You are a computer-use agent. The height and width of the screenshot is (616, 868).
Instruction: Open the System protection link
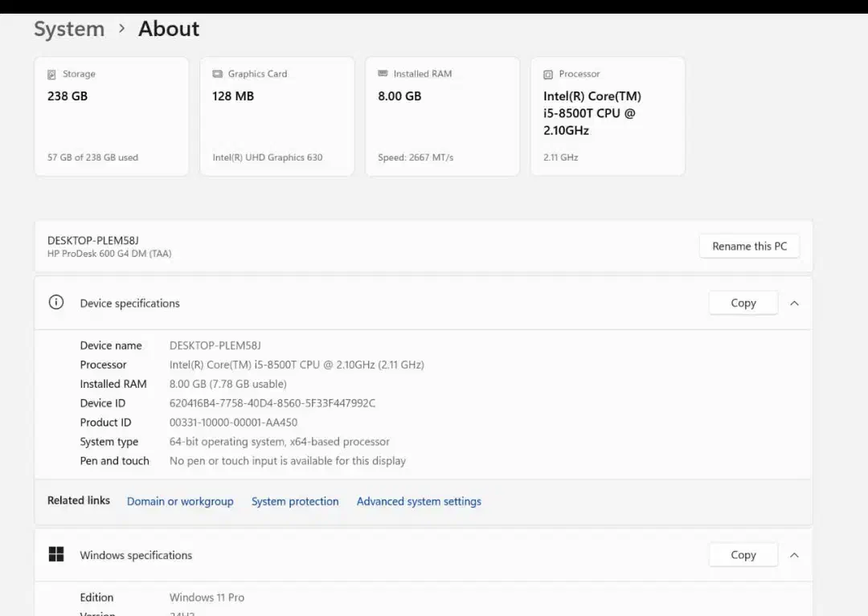point(295,501)
